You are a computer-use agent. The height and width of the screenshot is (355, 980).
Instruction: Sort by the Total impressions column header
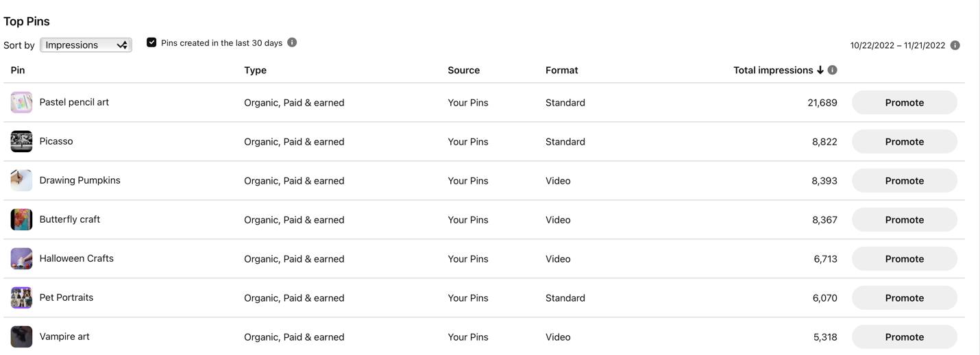(x=772, y=70)
